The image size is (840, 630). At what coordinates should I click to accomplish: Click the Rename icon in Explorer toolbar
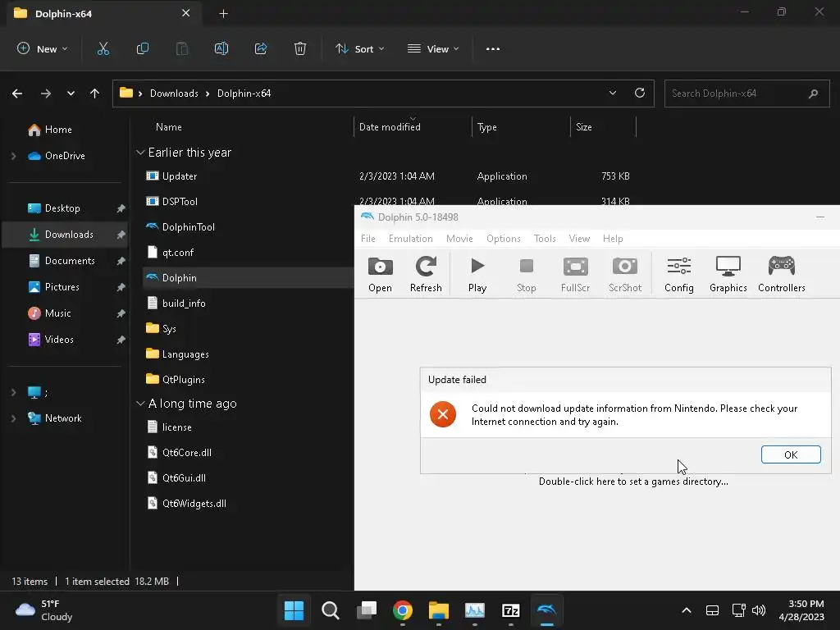click(x=221, y=48)
